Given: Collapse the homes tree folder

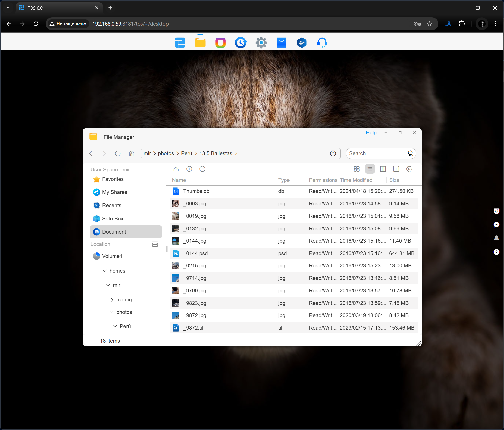Looking at the screenshot, I should click(x=105, y=271).
